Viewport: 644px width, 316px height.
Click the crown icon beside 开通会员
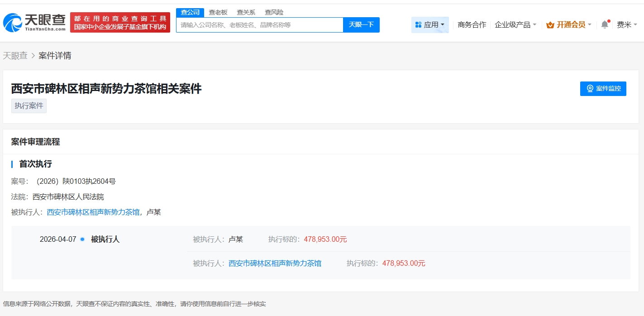pos(550,25)
